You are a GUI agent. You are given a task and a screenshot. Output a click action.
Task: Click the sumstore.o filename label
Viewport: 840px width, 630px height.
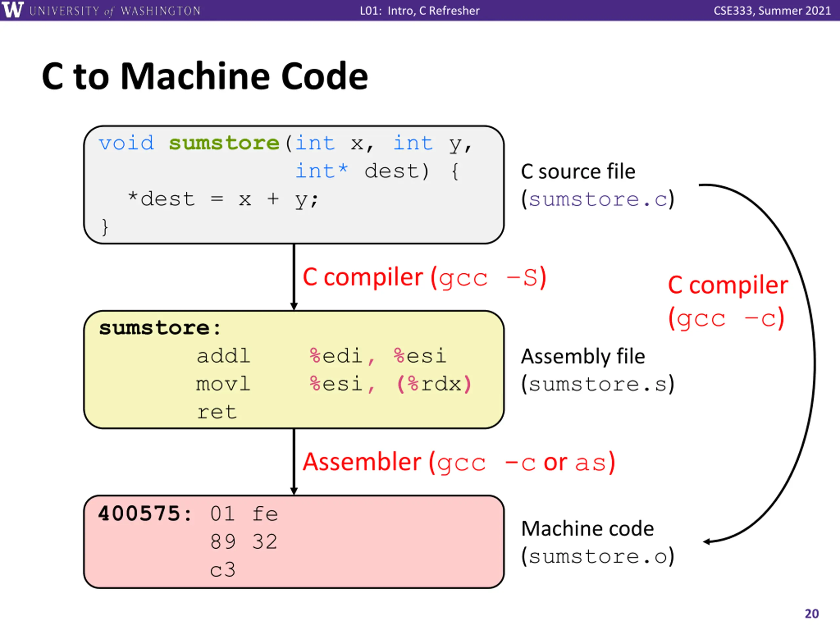point(598,556)
